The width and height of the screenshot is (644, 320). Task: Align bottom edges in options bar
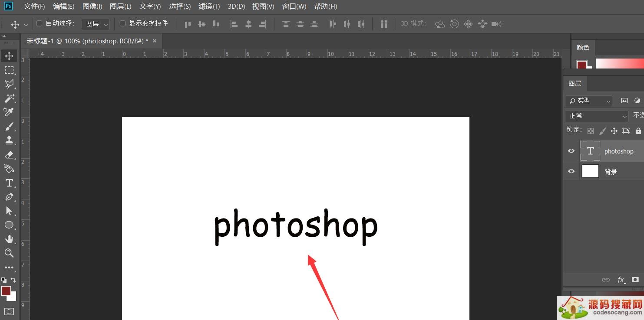tap(216, 24)
